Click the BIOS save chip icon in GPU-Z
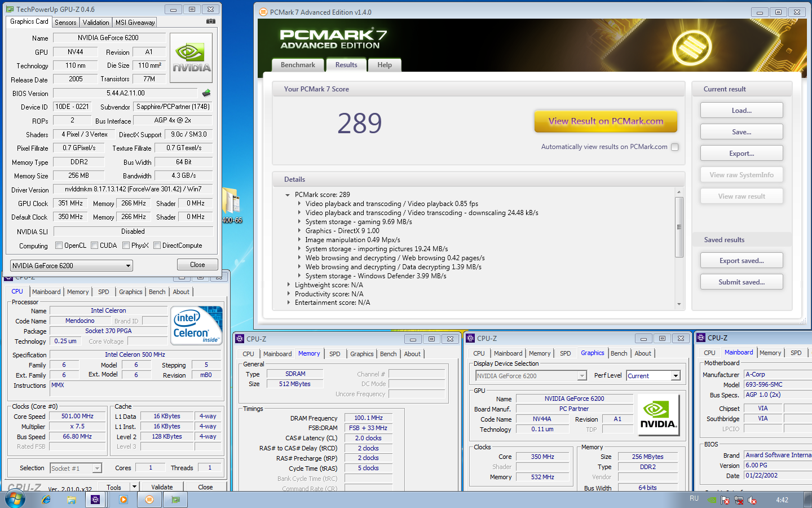The height and width of the screenshot is (508, 812). coord(206,93)
